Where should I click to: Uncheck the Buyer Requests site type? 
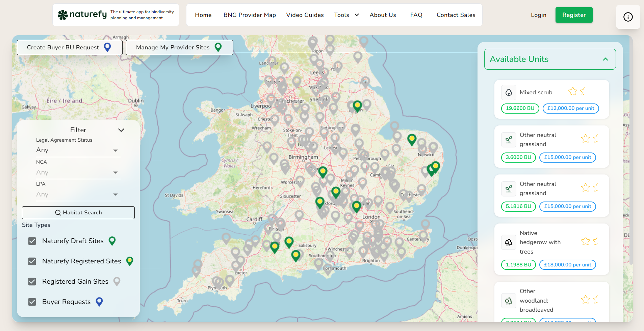click(32, 302)
